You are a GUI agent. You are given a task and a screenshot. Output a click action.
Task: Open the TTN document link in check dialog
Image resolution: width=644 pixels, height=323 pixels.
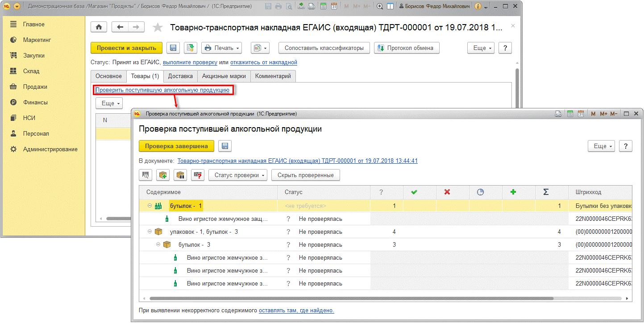[x=298, y=161]
